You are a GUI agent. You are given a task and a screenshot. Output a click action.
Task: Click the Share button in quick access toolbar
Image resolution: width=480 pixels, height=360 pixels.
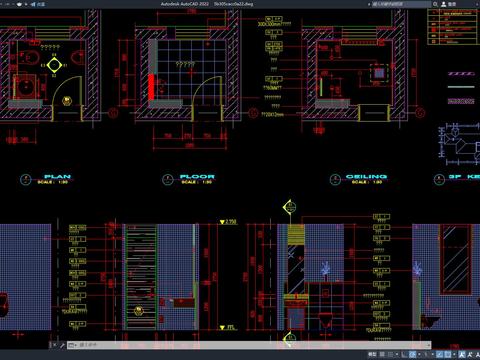(38, 4)
